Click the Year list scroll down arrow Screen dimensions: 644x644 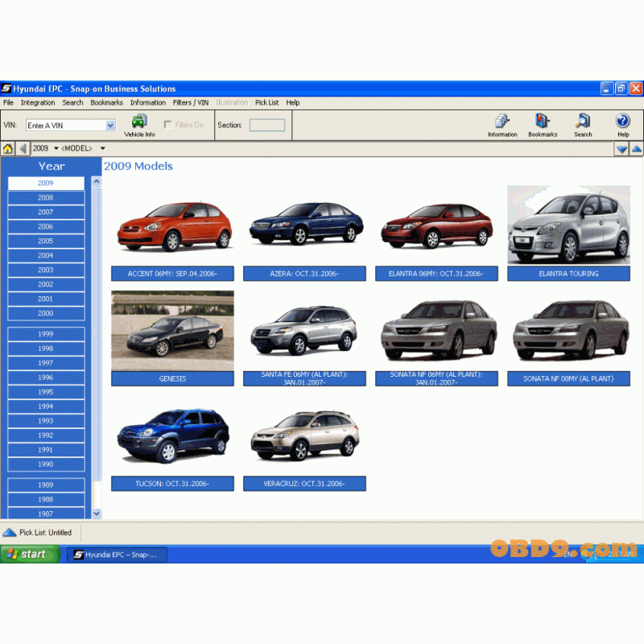97,514
